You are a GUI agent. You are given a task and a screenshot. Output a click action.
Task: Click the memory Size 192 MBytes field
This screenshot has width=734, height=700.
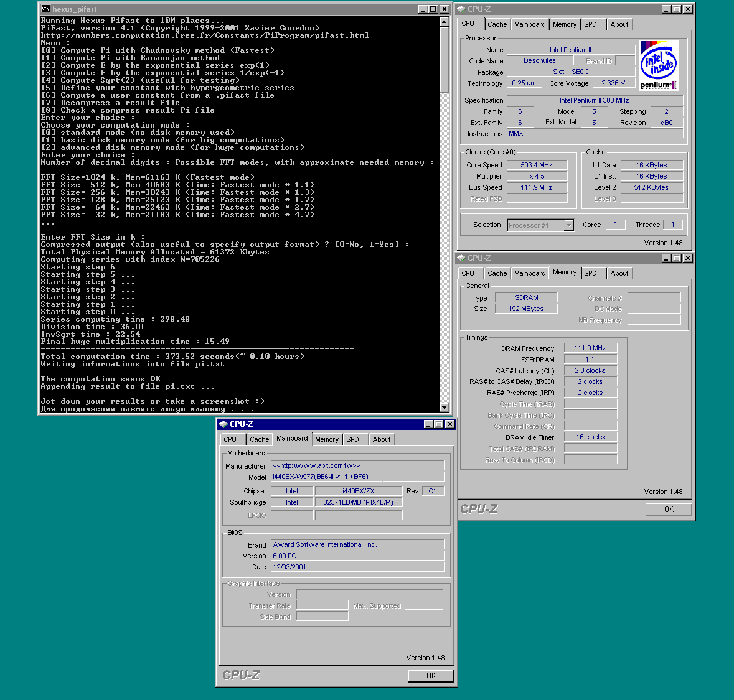[x=526, y=309]
